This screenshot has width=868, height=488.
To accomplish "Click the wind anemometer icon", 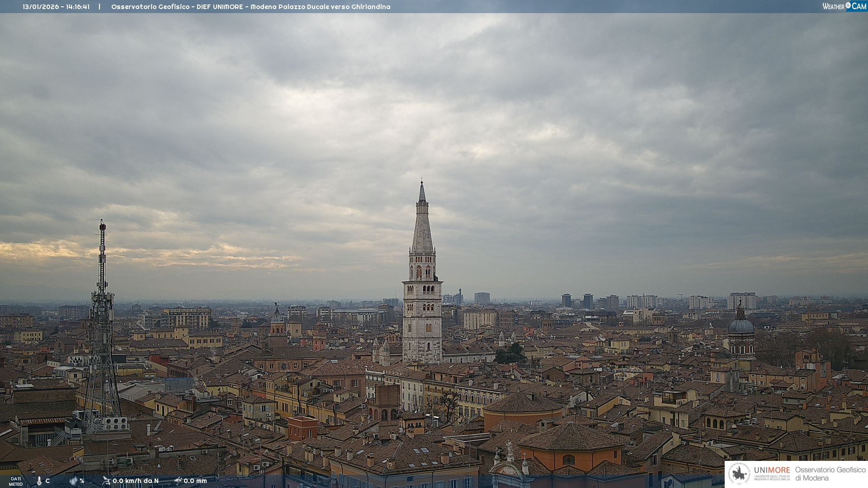I will pyautogui.click(x=106, y=481).
